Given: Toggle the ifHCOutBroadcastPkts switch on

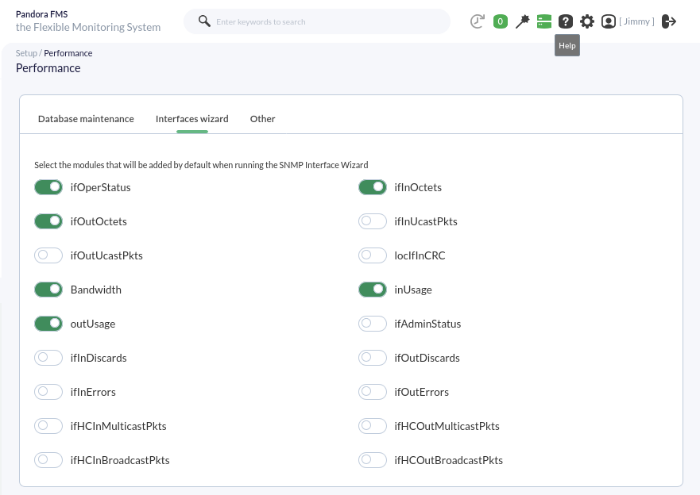Looking at the screenshot, I should [372, 460].
